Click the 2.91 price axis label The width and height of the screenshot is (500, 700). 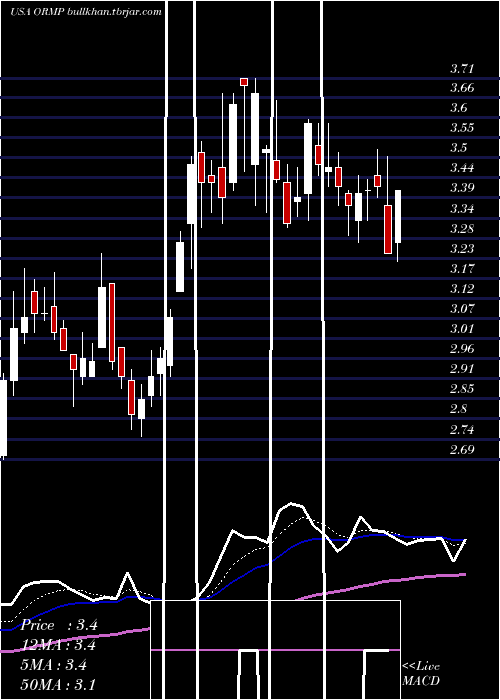[x=462, y=368]
